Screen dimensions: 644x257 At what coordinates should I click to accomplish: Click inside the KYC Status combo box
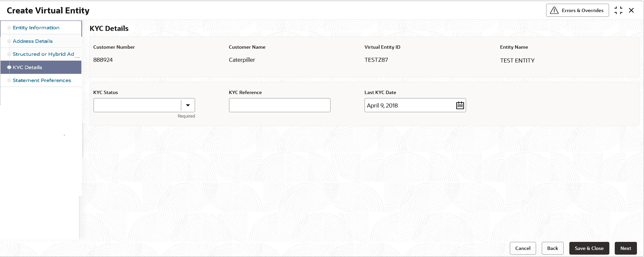pos(137,105)
